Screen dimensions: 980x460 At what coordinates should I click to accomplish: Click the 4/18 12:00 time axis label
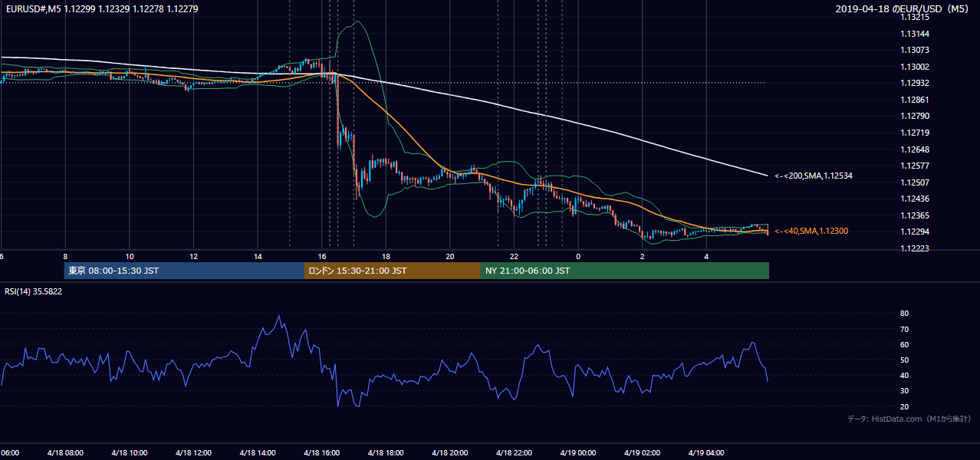pos(193,452)
